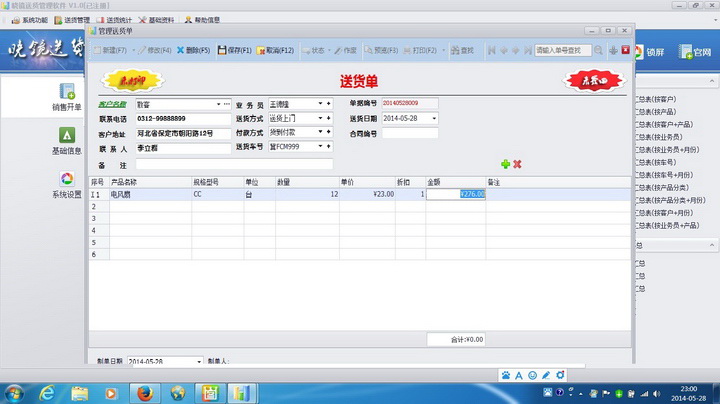Click the 修改(F4) edit pencil icon
Viewport: 720px width, 404px height.
[x=142, y=50]
